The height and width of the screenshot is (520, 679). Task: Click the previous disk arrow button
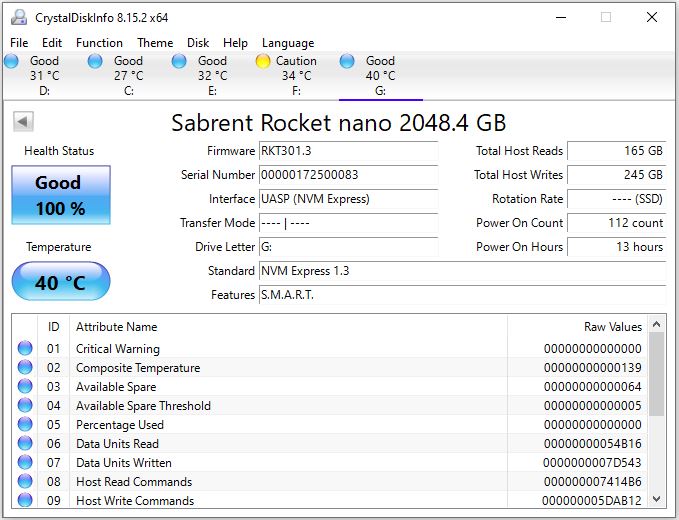tap(23, 122)
